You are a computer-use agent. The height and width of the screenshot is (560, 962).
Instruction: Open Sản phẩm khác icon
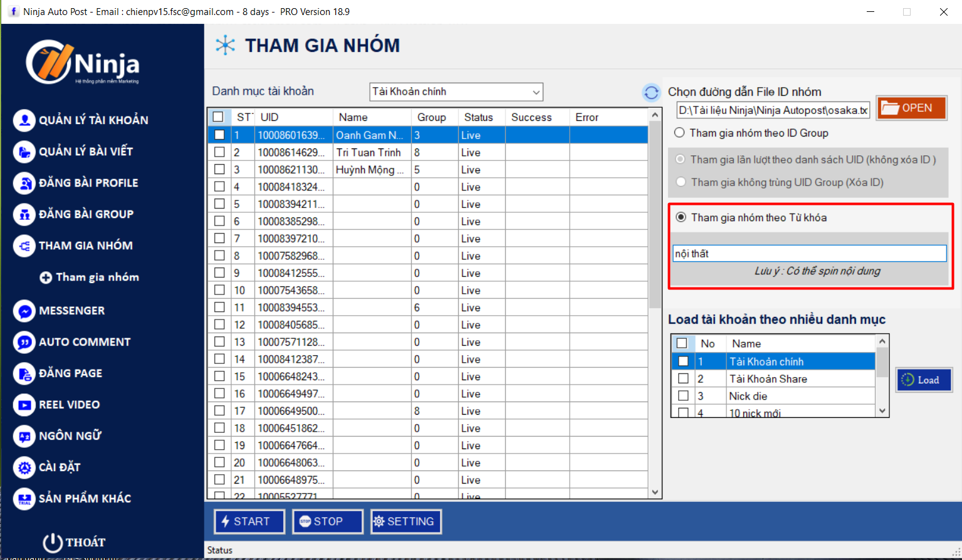24,498
